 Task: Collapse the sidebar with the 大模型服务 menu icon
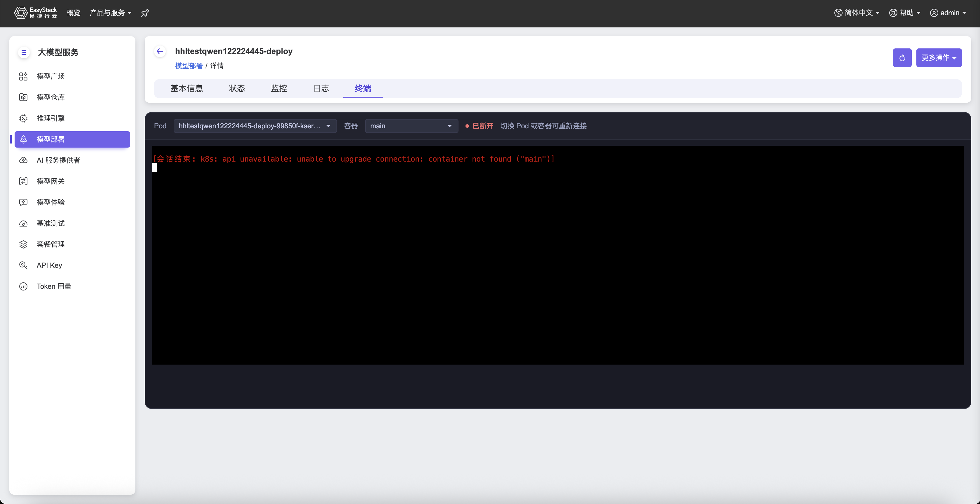tap(24, 52)
